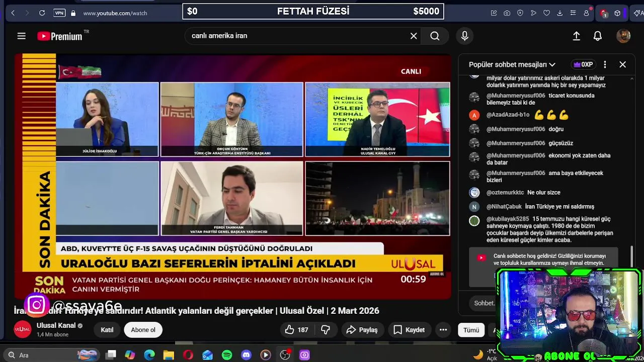
Task: Open the weather widget moon icon
Action: point(478,354)
